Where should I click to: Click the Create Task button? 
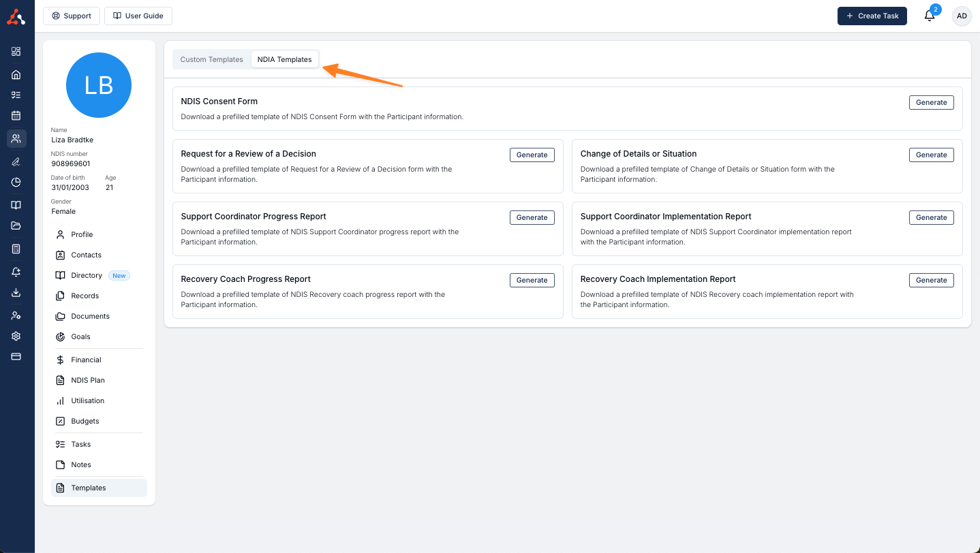tap(872, 16)
